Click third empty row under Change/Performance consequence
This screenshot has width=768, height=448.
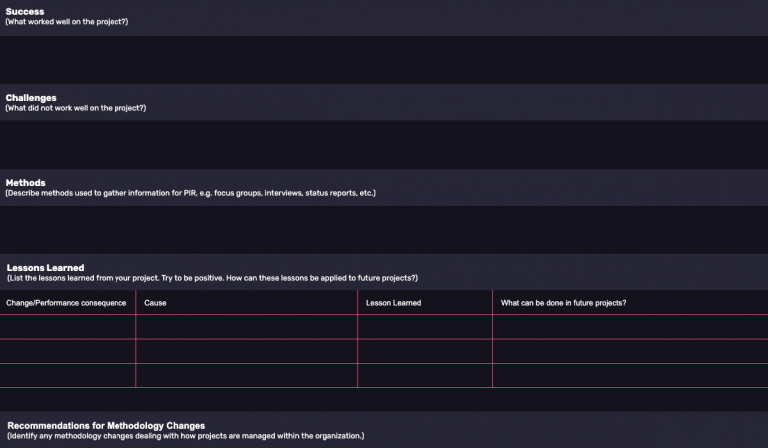tap(67, 375)
